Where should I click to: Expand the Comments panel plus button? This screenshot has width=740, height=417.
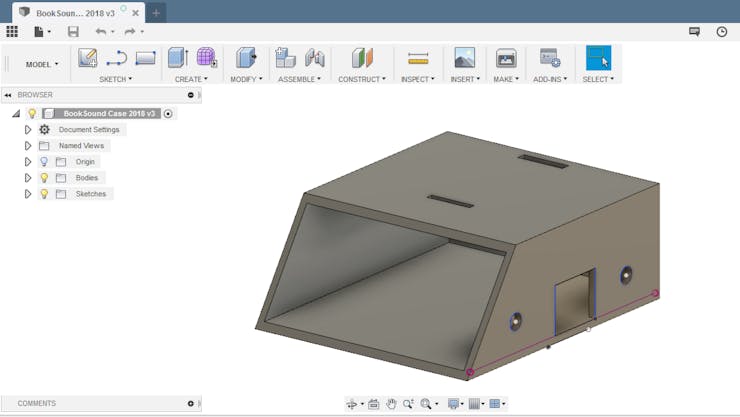[191, 403]
